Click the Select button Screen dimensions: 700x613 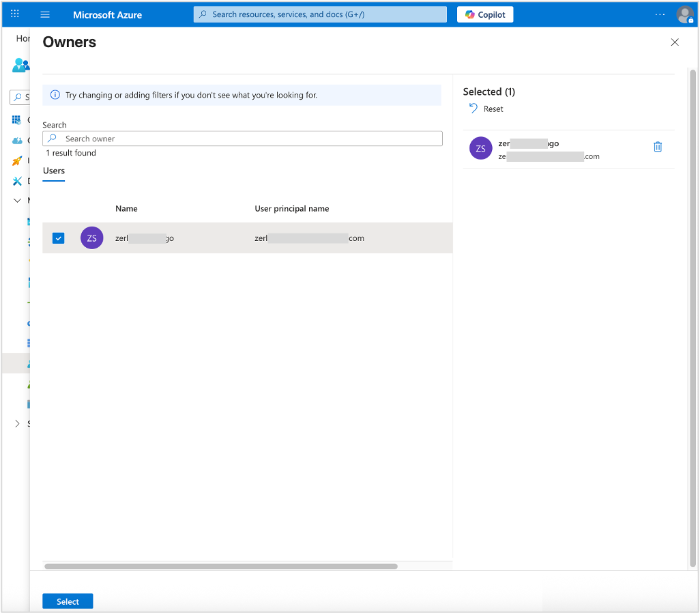(x=68, y=601)
